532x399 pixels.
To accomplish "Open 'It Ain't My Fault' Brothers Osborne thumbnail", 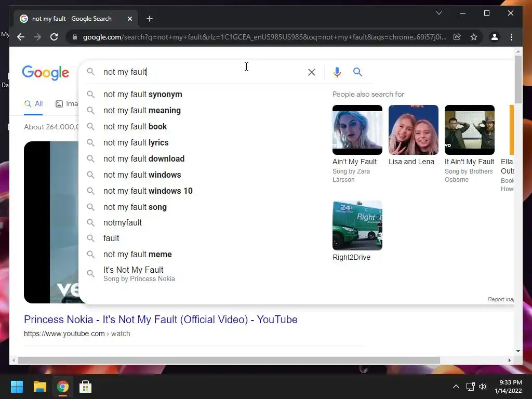I will 470,130.
